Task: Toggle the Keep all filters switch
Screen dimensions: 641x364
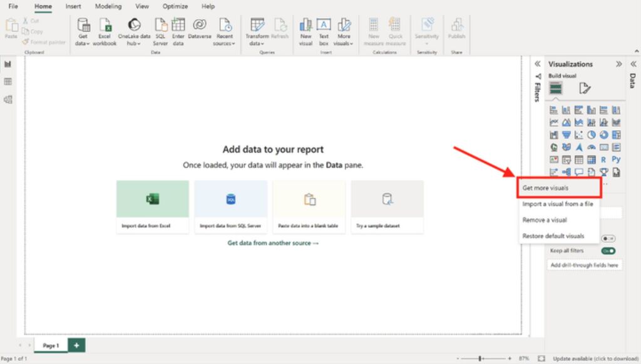Action: pos(608,251)
